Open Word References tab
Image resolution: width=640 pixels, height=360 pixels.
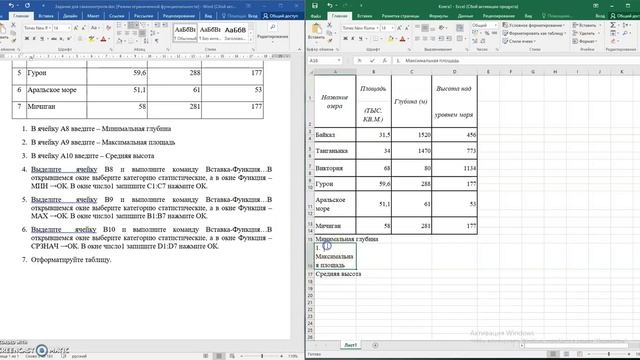tap(116, 16)
